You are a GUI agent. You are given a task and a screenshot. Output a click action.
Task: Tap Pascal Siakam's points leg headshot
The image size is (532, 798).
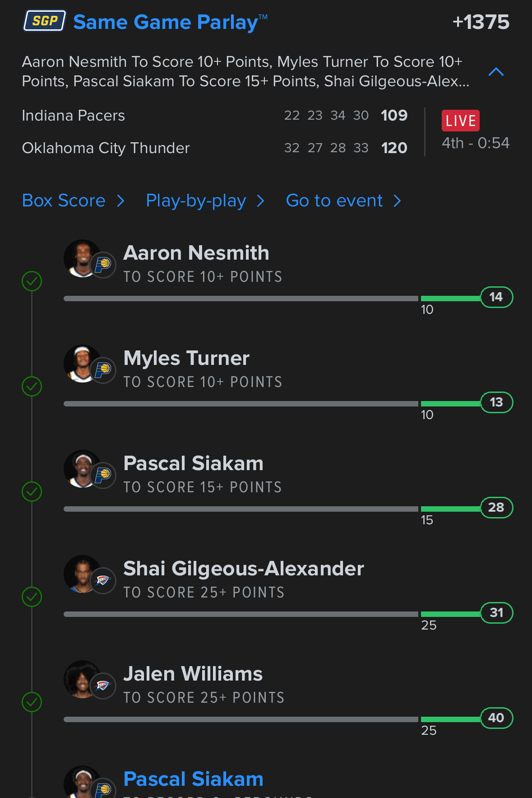pyautogui.click(x=82, y=469)
